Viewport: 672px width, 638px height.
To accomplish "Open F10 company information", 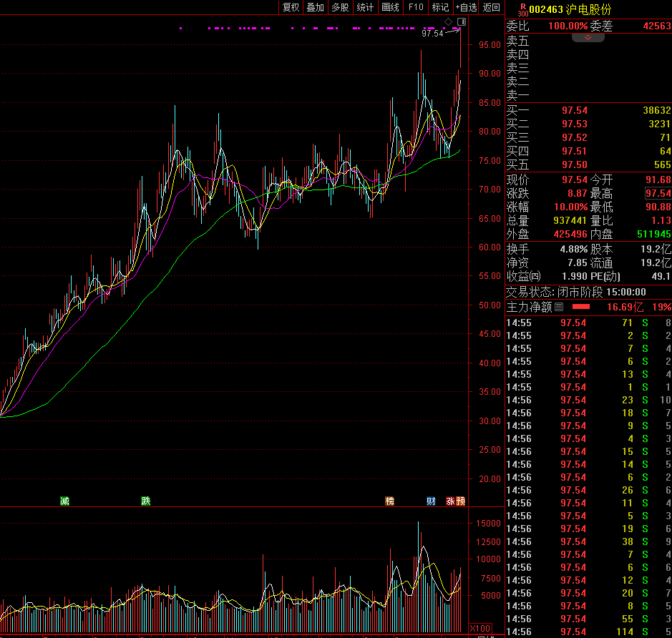I will pos(416,7).
